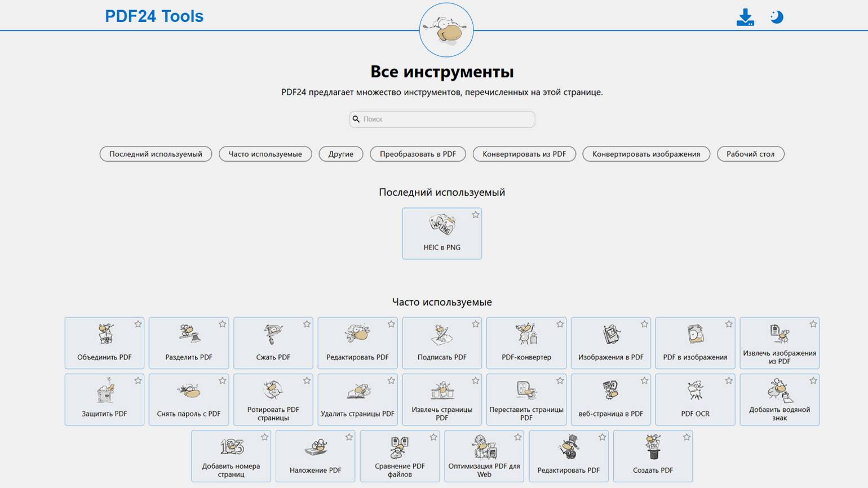
Task: Select the Сжать PDF tool
Action: point(273,343)
